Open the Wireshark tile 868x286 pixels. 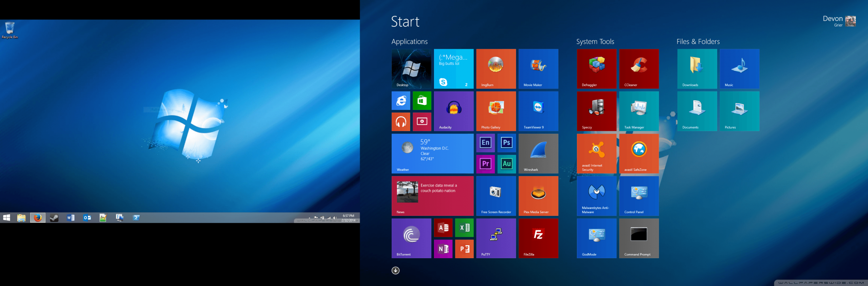[x=538, y=154]
